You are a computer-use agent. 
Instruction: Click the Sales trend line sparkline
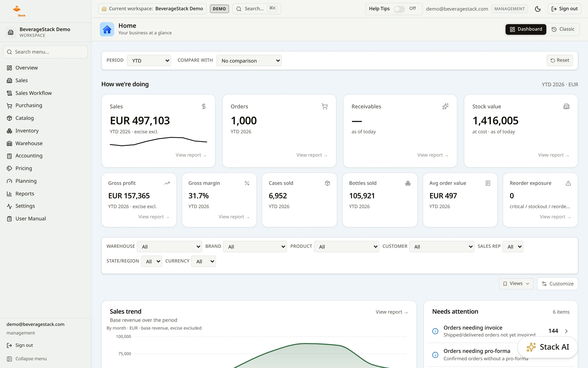coord(158,141)
